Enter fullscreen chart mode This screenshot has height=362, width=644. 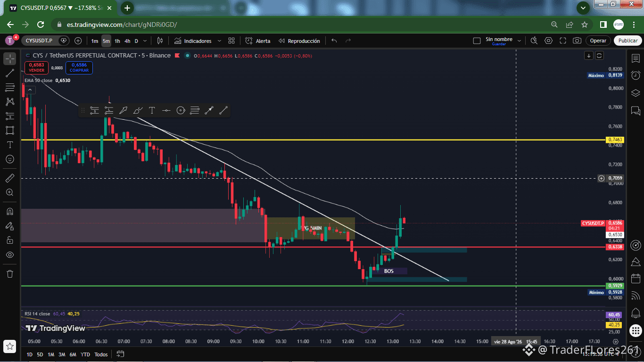click(563, 41)
